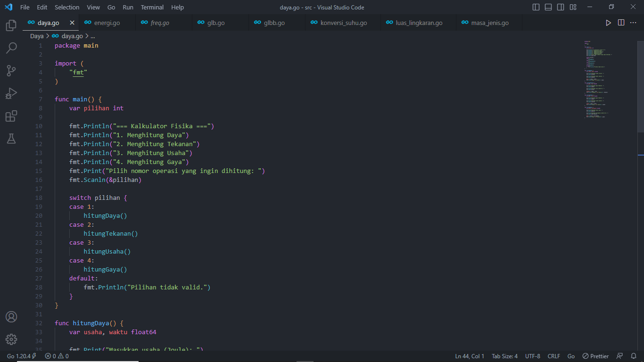Open the Selection menu

click(x=67, y=7)
